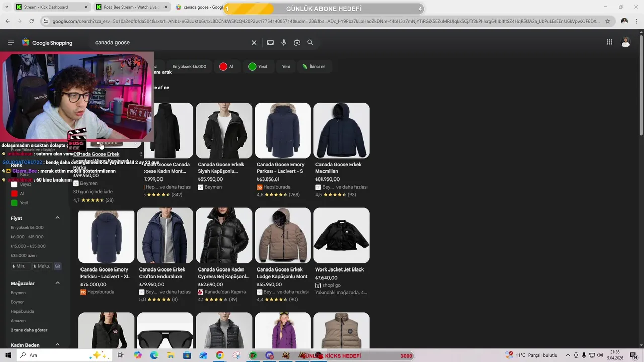The height and width of the screenshot is (362, 644).
Task: View site information in address bar
Action: click(x=46, y=21)
